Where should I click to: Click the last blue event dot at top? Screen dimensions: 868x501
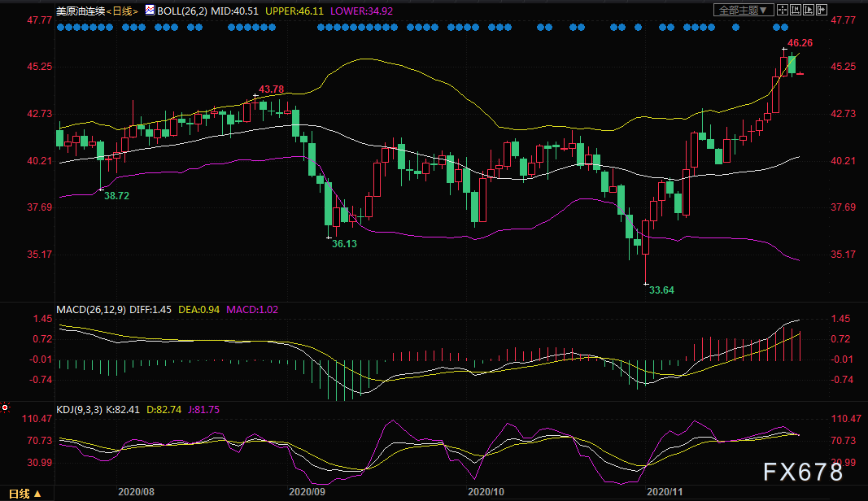point(784,27)
